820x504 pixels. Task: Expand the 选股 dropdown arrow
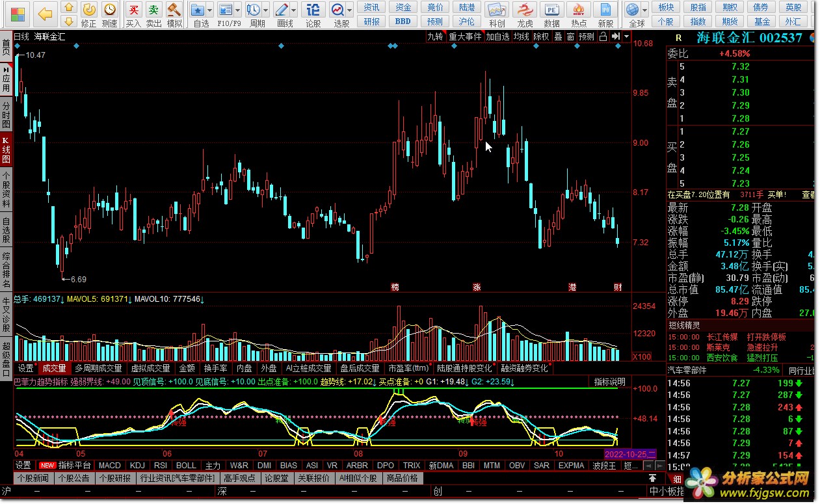pos(350,10)
